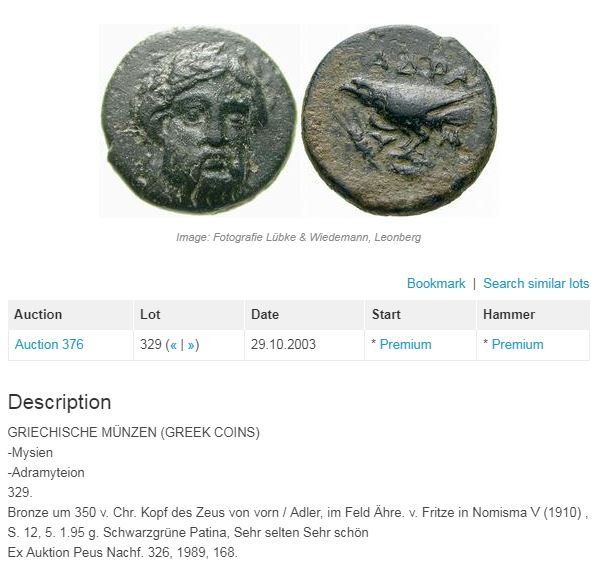This screenshot has width=597, height=562.
Task: Click the Adramyteion category line
Action: (46, 473)
